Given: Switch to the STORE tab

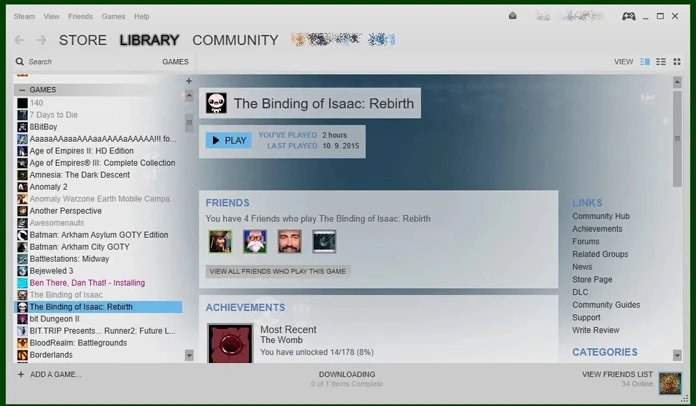Looking at the screenshot, I should [83, 40].
